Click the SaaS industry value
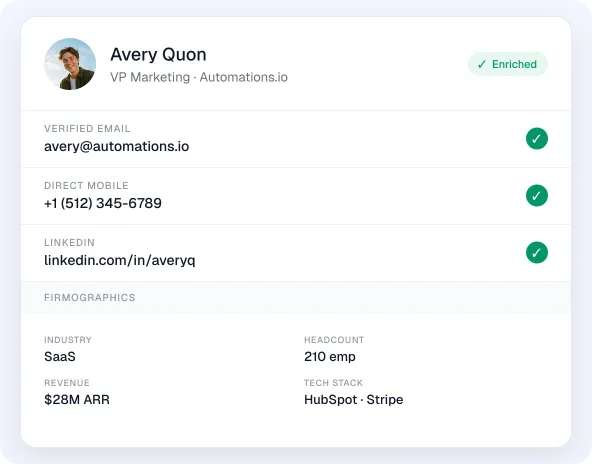The width and height of the screenshot is (592, 464). coord(60,357)
